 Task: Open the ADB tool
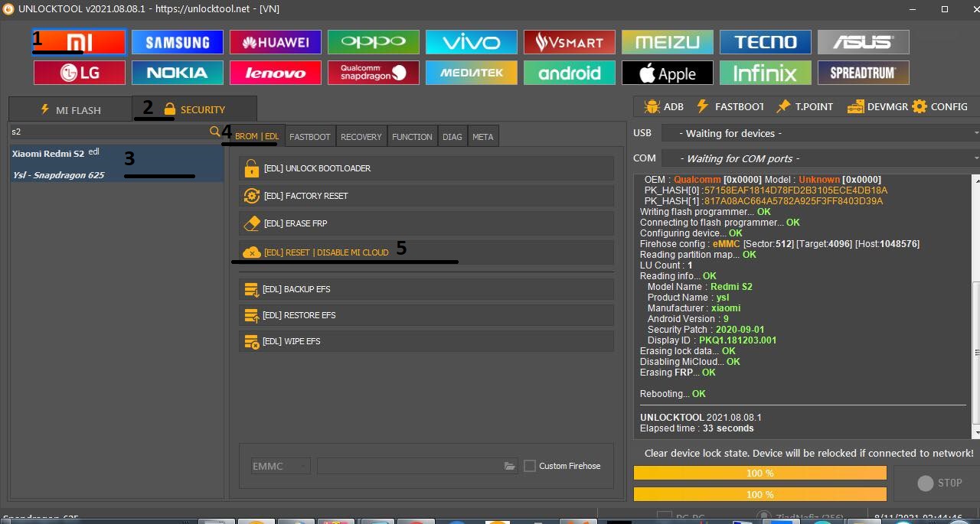(664, 106)
